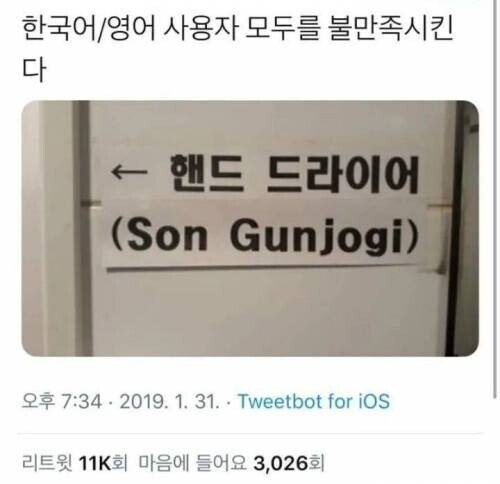View the 리트윗 11K회 retweet list
Image resolution: width=500 pixels, height=484 pixels.
[75, 463]
